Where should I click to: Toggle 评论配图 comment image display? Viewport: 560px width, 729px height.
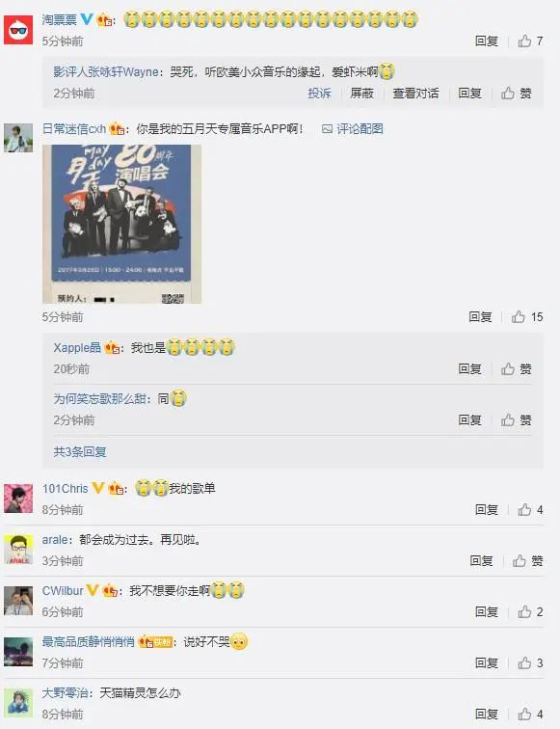click(353, 129)
